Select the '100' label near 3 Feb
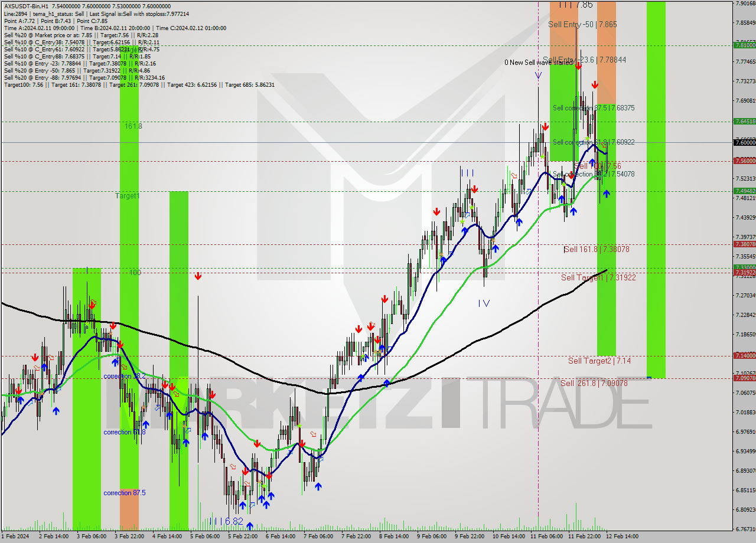Screen dimensions: 756x543 tap(134, 273)
